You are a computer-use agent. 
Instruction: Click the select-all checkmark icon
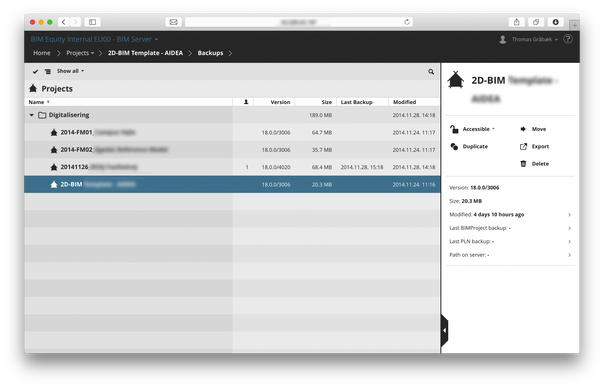pyautogui.click(x=35, y=71)
